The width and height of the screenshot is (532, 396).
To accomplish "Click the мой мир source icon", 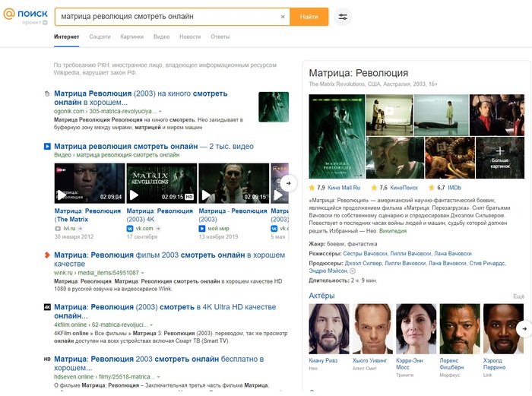I will click(x=202, y=229).
